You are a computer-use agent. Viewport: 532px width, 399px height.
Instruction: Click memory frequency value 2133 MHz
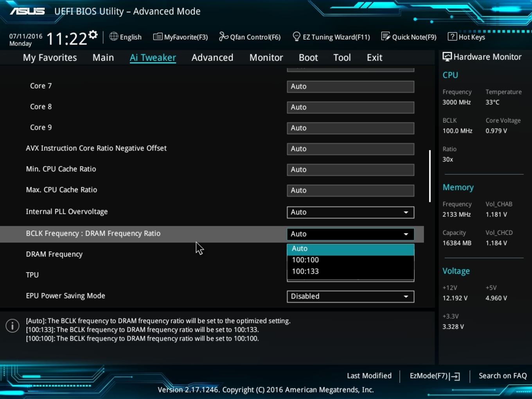457,214
